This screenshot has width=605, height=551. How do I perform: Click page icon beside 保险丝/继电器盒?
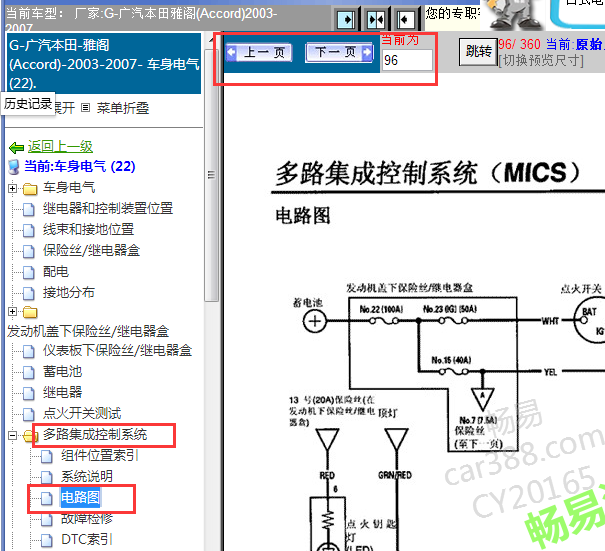coord(29,252)
